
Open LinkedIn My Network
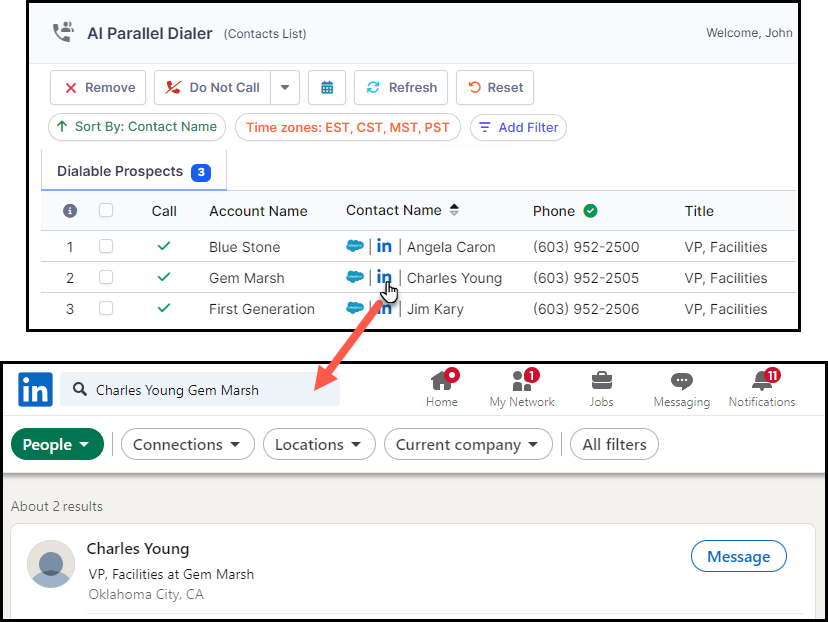point(522,389)
